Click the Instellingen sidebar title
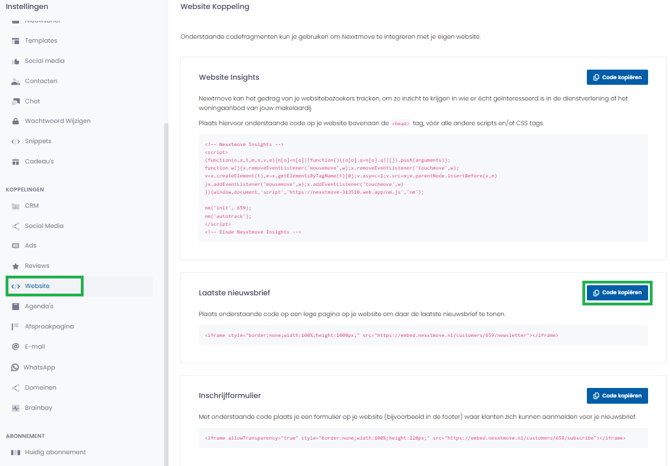 tap(27, 6)
